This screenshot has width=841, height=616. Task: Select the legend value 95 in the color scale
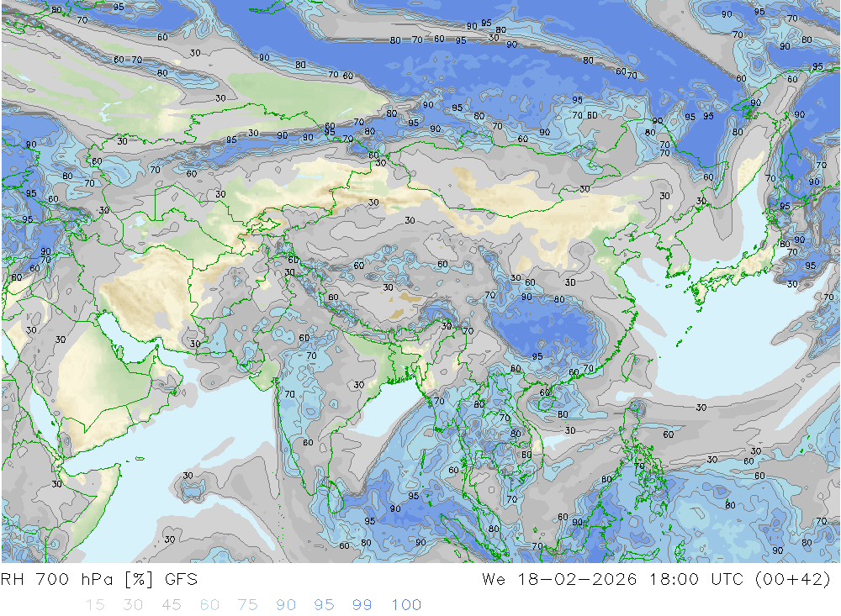click(324, 605)
